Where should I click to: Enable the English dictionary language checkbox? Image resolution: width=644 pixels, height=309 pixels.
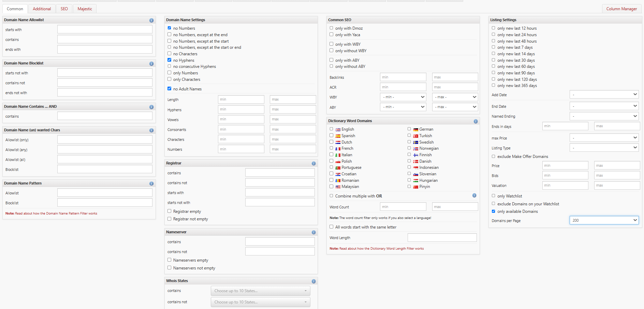coord(331,129)
